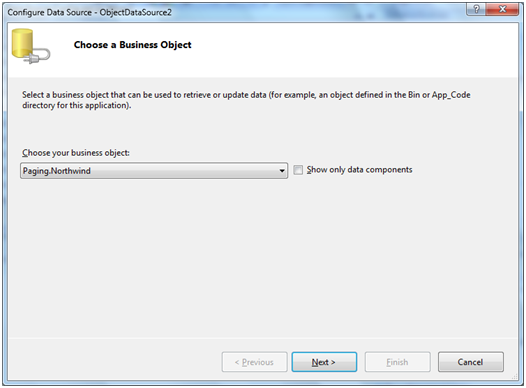Go to the Next wizard step
Viewport: 526px width, 388px height.
point(324,362)
